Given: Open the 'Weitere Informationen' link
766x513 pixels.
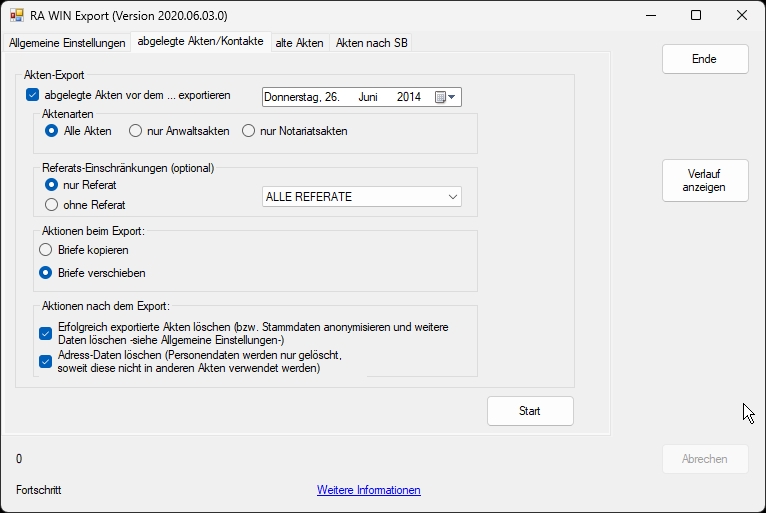Looking at the screenshot, I should (368, 490).
